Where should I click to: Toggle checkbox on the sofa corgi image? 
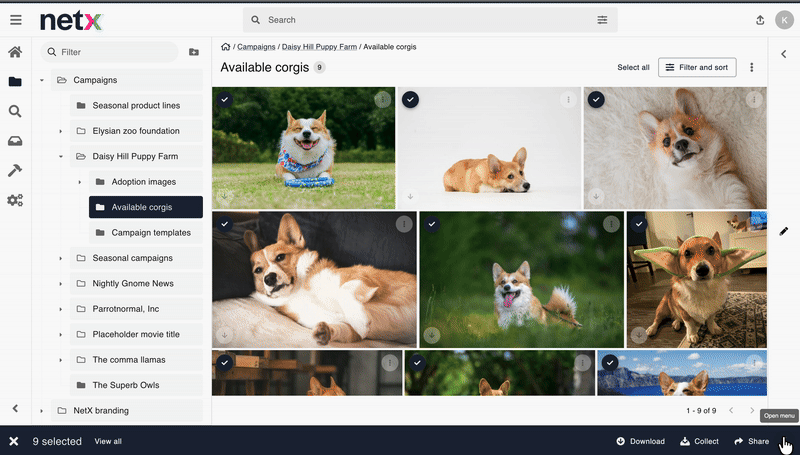tap(225, 224)
